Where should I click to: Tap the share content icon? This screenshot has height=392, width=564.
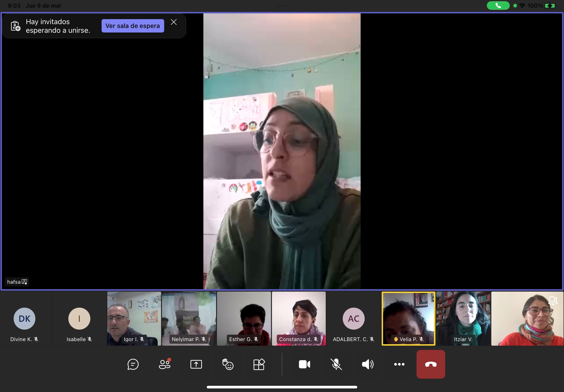click(196, 364)
